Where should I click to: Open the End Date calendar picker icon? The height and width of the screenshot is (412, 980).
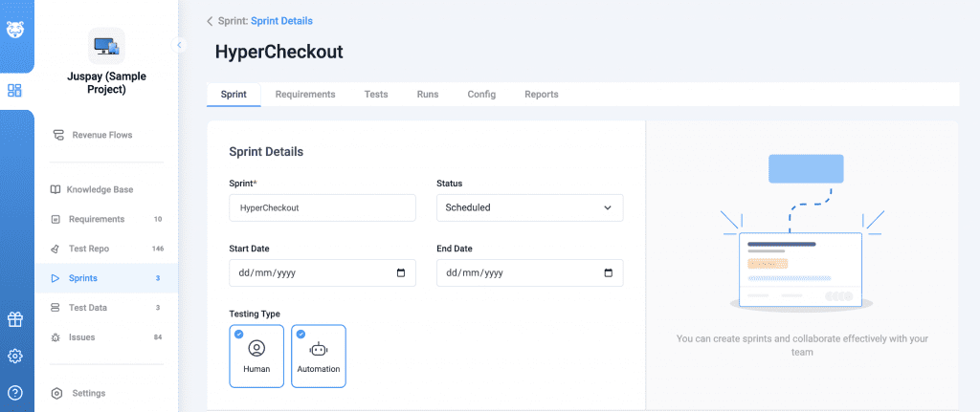(608, 272)
